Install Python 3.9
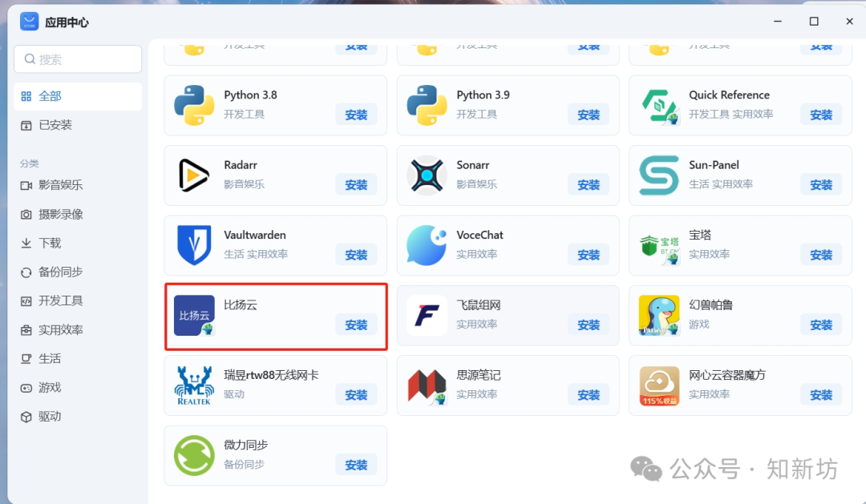Screen dimensions: 866x504 pyautogui.click(x=589, y=115)
